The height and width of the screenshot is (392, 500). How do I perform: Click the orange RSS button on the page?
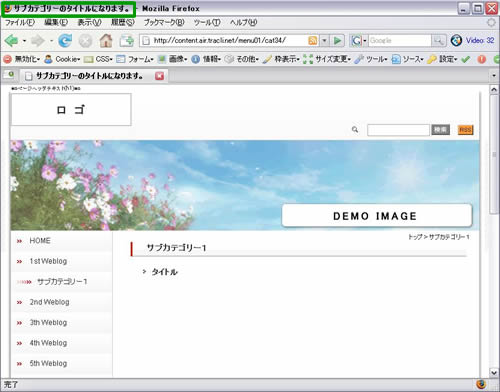[x=465, y=130]
